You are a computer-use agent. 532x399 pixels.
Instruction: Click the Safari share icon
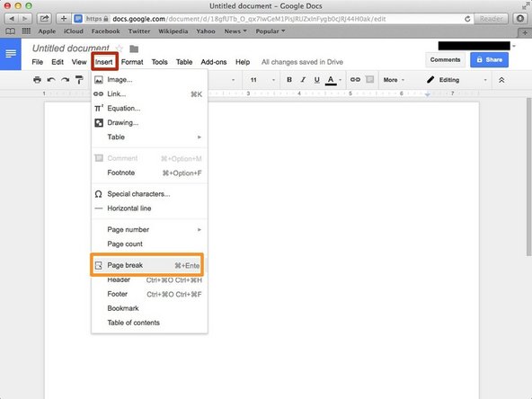(x=44, y=19)
